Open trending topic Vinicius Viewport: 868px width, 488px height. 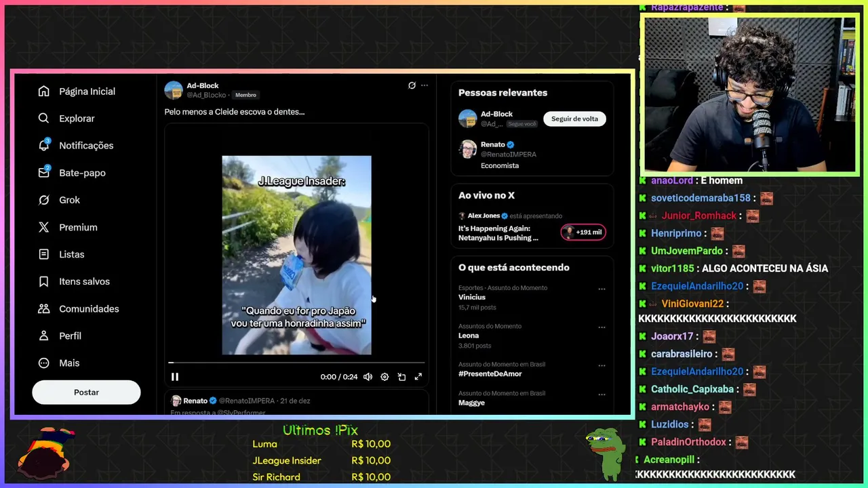click(x=472, y=298)
